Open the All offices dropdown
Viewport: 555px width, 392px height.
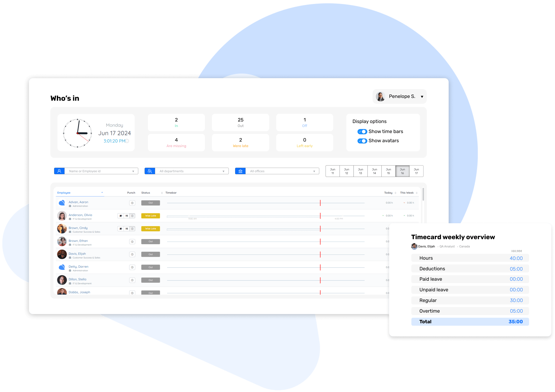pyautogui.click(x=314, y=171)
